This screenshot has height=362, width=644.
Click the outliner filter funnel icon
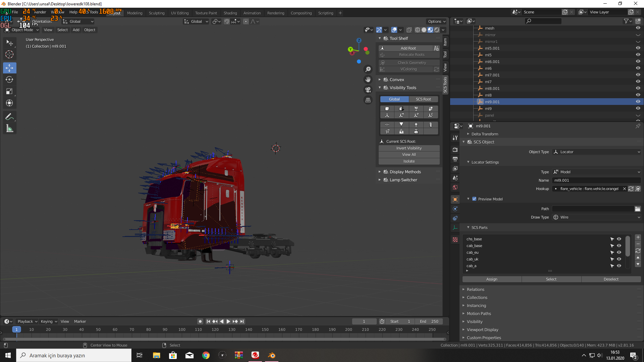click(x=626, y=21)
